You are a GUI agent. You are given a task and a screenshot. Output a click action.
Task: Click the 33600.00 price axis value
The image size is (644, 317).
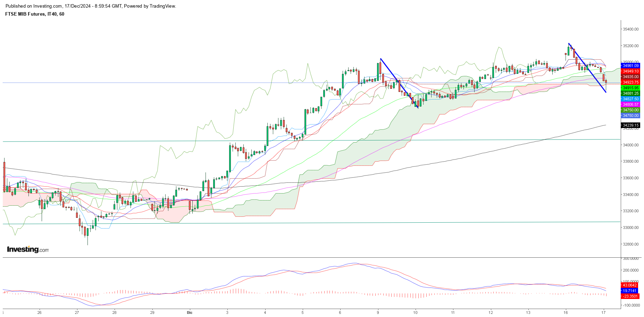tap(631, 178)
